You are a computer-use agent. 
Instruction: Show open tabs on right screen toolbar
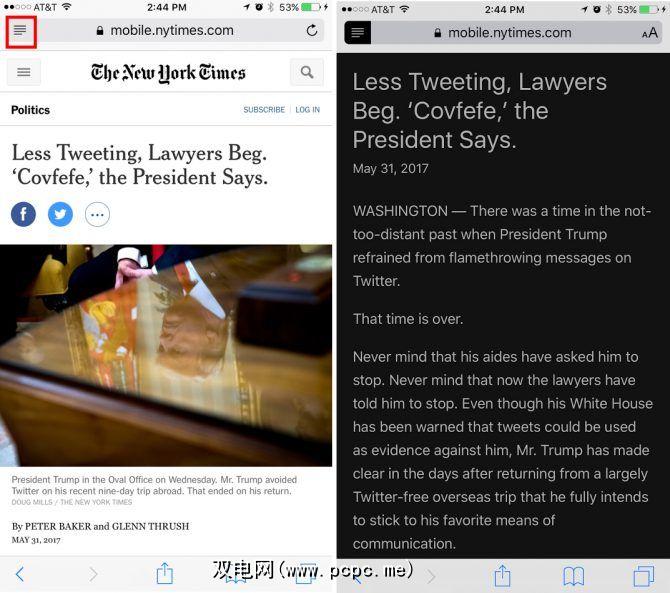pyautogui.click(x=644, y=576)
